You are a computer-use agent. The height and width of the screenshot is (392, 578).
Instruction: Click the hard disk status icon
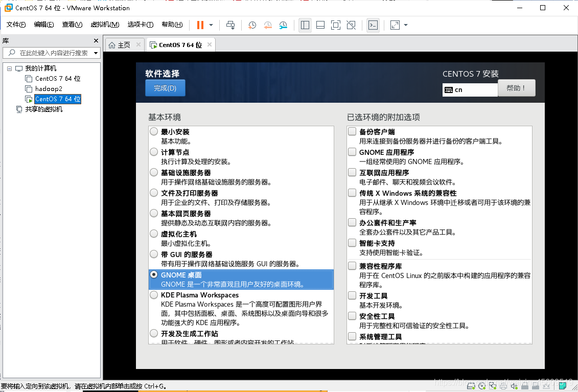(471, 386)
